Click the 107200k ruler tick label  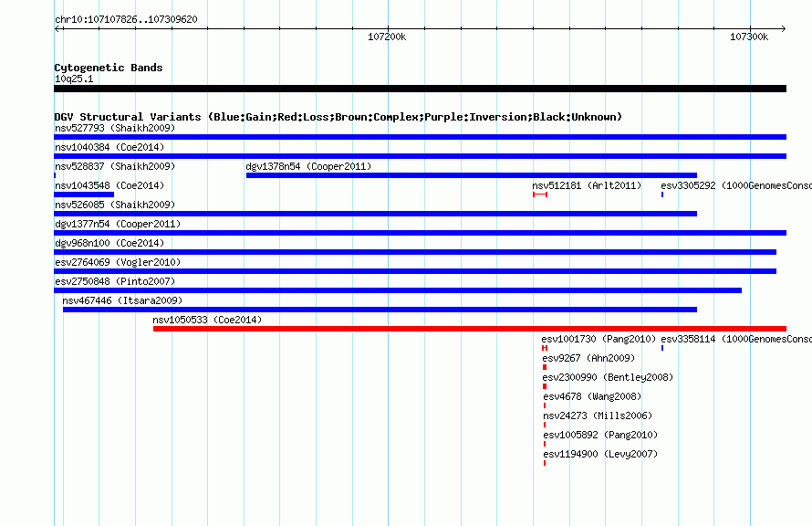pyautogui.click(x=387, y=37)
